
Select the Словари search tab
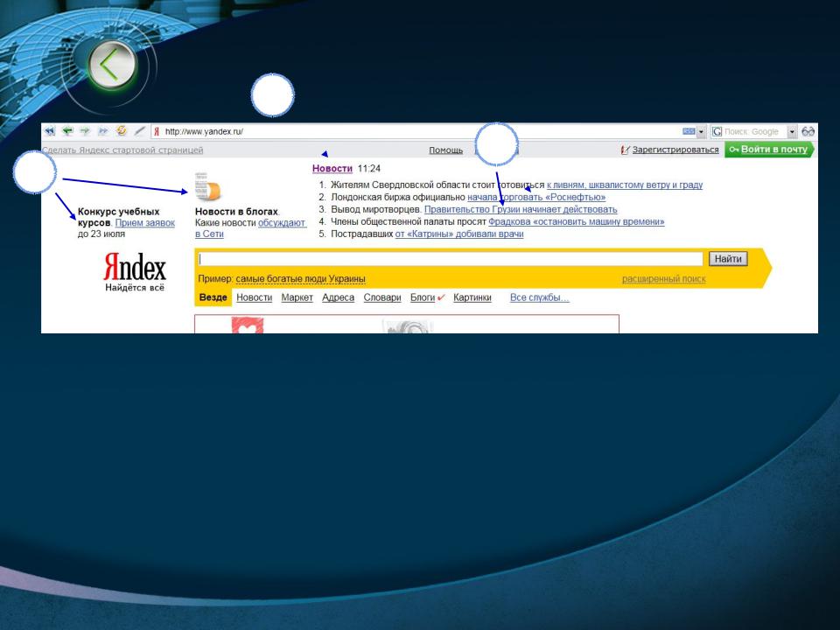(382, 297)
